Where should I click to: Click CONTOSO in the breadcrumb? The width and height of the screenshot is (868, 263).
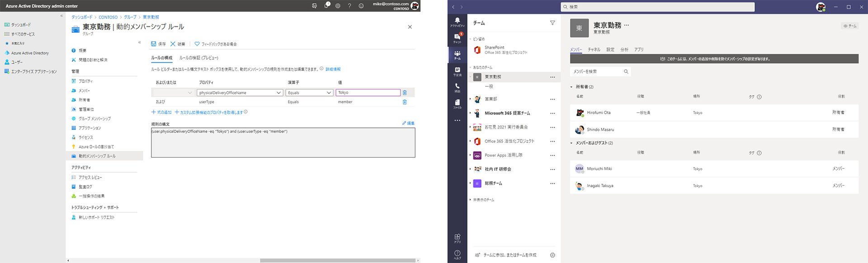(108, 17)
